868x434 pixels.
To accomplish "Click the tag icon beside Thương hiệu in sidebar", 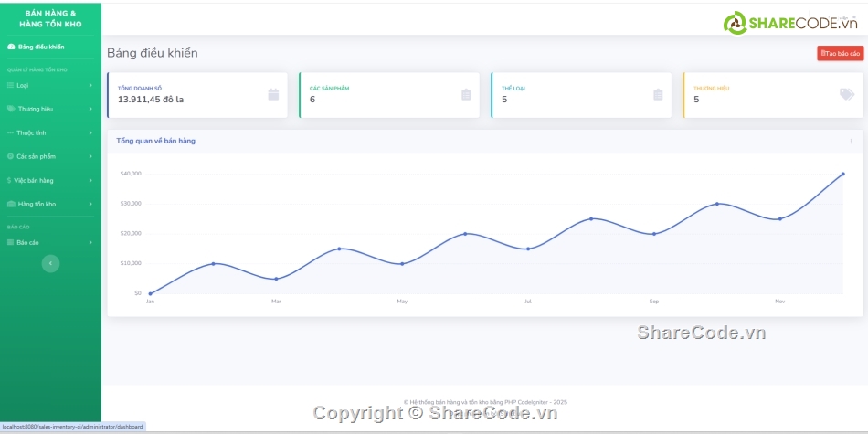I will pos(11,109).
